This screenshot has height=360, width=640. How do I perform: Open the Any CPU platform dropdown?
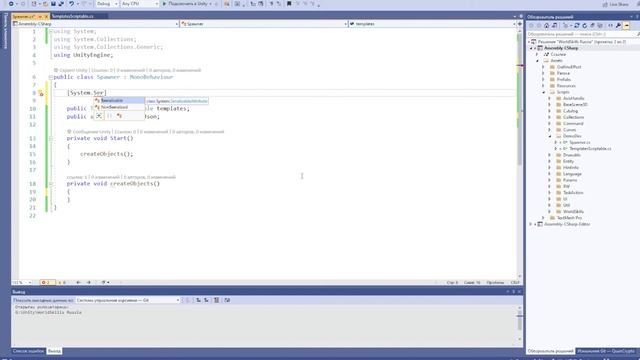pos(139,4)
